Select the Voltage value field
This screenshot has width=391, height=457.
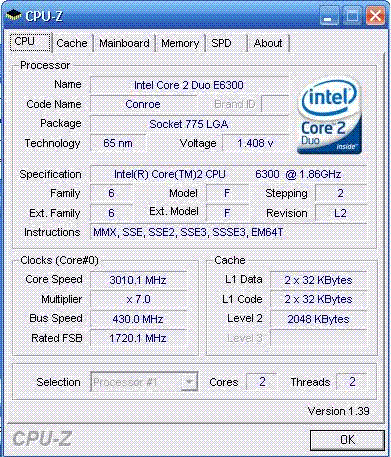(x=255, y=143)
